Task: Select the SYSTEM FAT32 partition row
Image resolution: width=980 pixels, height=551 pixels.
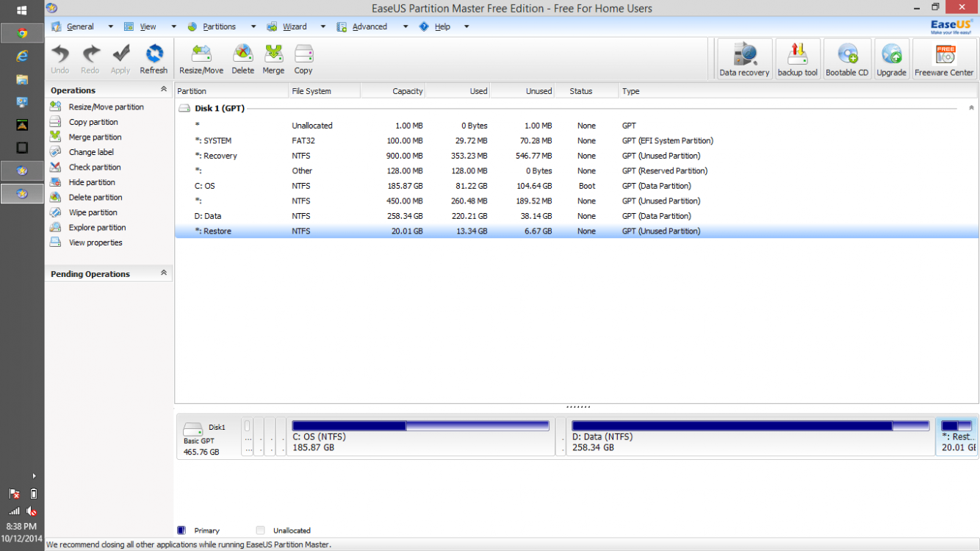Action: coord(577,140)
